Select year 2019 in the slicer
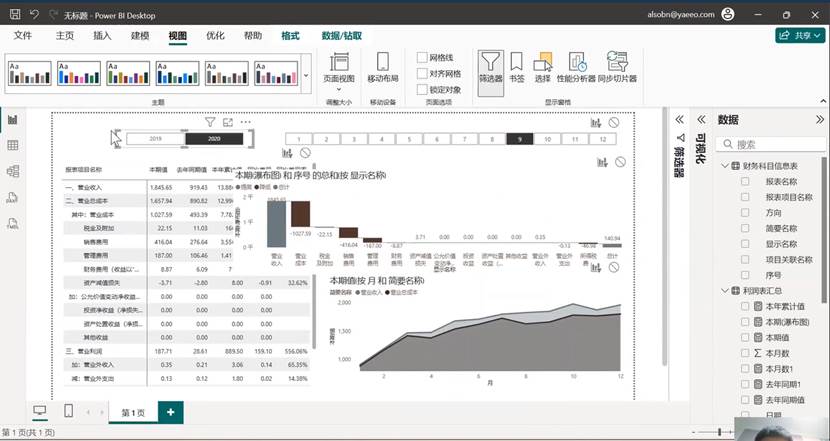 tap(155, 139)
